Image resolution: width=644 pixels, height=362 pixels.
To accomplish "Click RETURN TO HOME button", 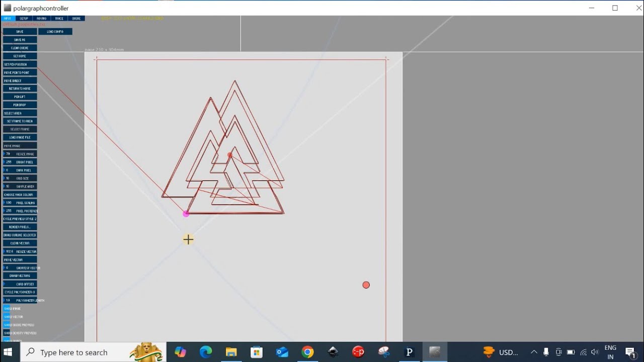I will coord(20,88).
